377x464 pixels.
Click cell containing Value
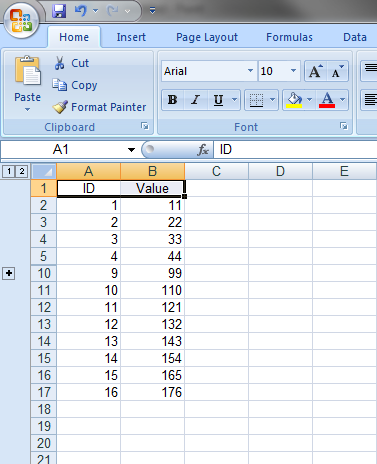point(152,188)
